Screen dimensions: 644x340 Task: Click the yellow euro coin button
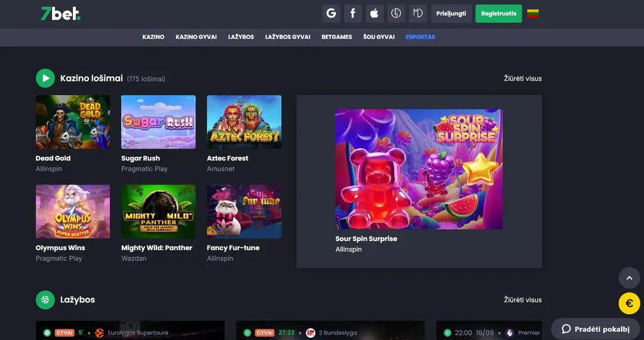tap(630, 303)
